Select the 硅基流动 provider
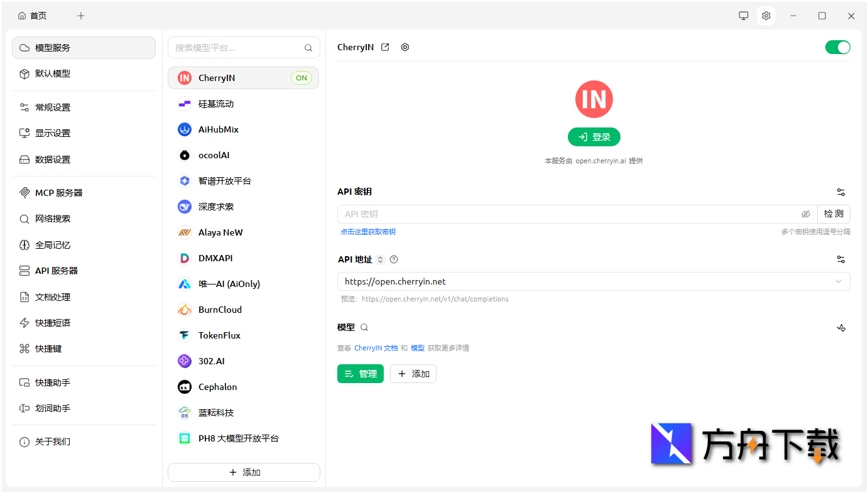The height and width of the screenshot is (493, 868). tap(216, 104)
